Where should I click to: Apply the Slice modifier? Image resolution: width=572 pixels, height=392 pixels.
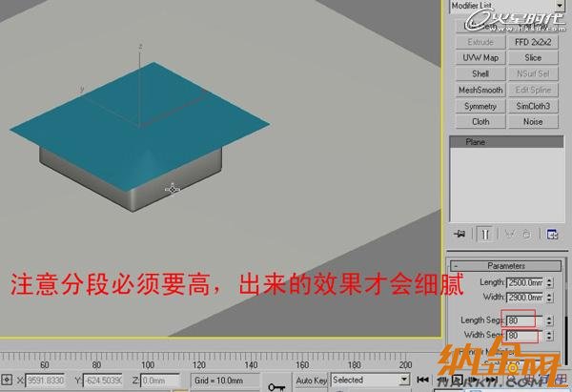point(533,57)
